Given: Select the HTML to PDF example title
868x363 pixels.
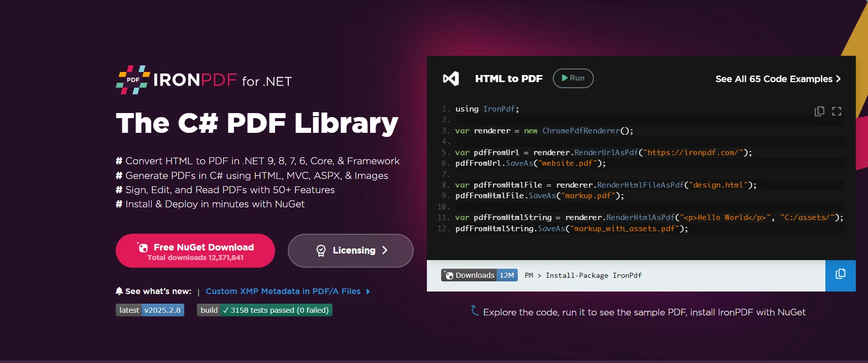Looking at the screenshot, I should point(509,79).
